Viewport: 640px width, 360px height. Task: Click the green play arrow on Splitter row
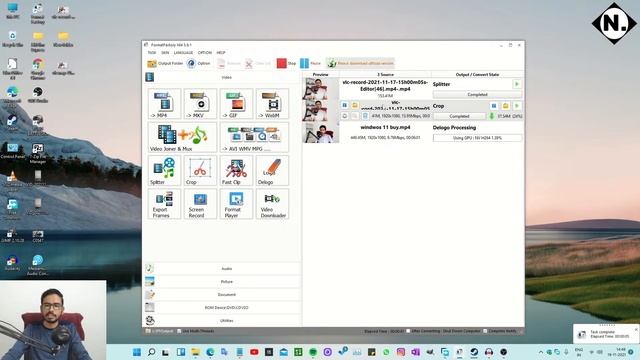pos(517,84)
